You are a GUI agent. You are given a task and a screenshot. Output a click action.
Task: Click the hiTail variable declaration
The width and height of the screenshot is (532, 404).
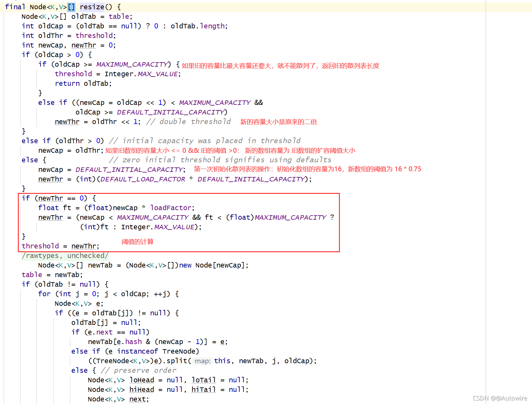(204, 390)
